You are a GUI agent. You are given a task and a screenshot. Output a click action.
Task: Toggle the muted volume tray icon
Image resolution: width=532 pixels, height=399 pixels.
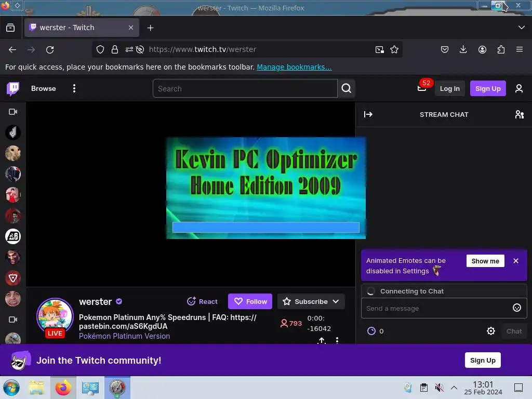[439, 388]
